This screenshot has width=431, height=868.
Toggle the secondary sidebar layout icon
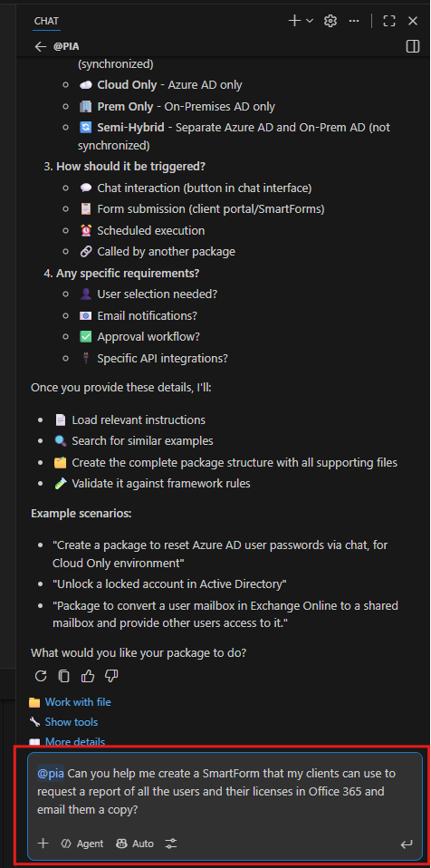413,46
